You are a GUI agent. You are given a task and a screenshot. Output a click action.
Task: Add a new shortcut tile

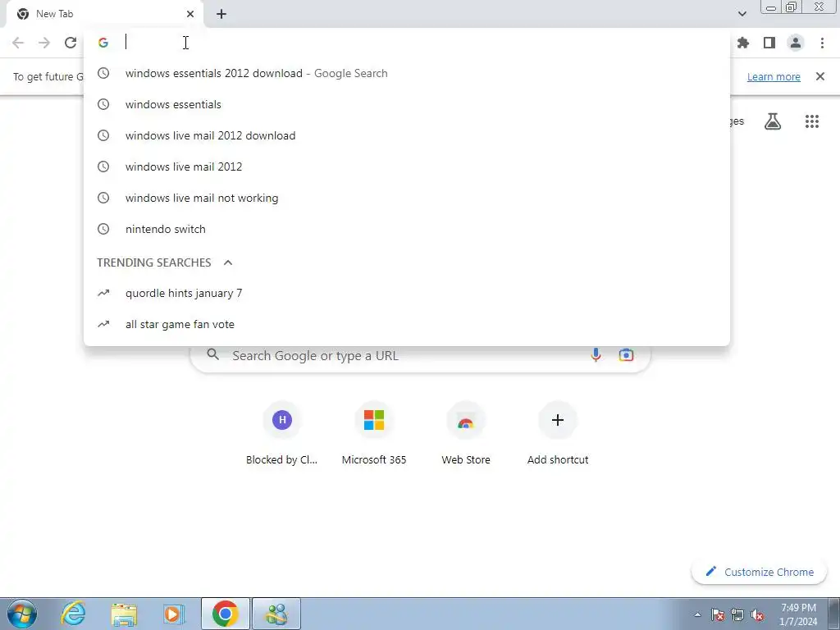(558, 434)
